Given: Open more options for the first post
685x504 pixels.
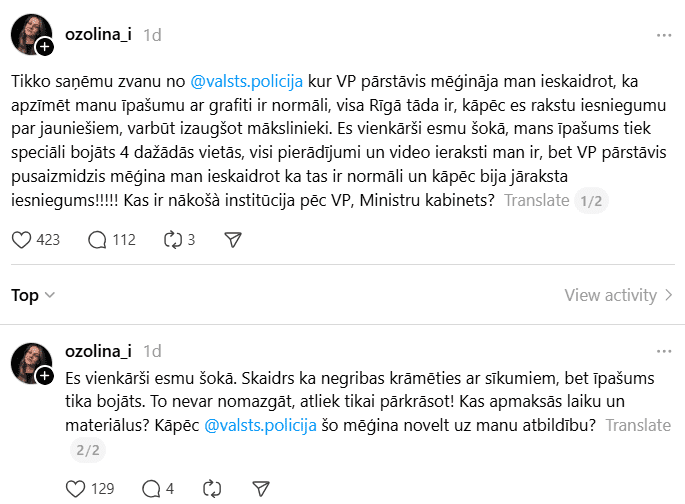Looking at the screenshot, I should point(664,35).
